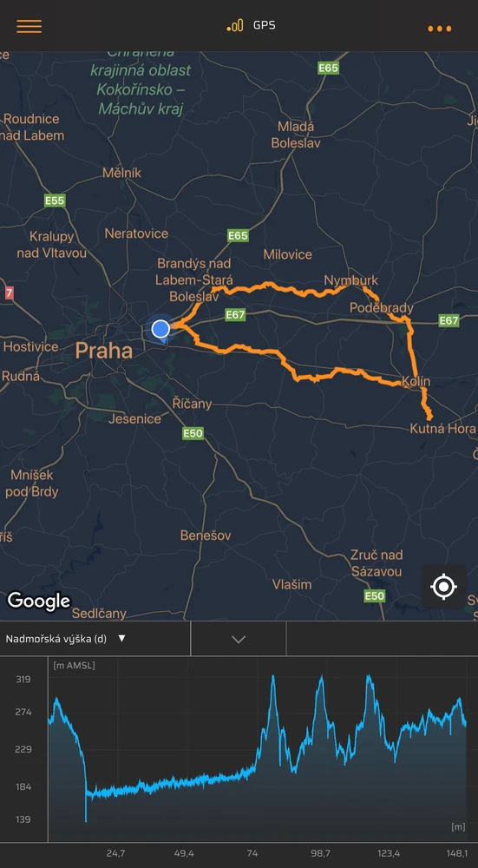478x868 pixels.
Task: Select the Praha city label
Action: click(104, 351)
